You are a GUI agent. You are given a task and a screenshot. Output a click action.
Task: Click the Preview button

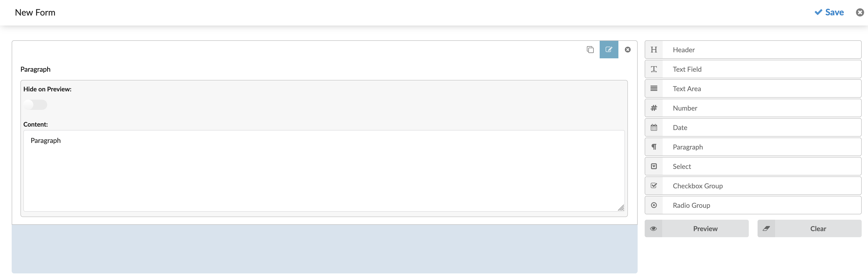(x=705, y=228)
